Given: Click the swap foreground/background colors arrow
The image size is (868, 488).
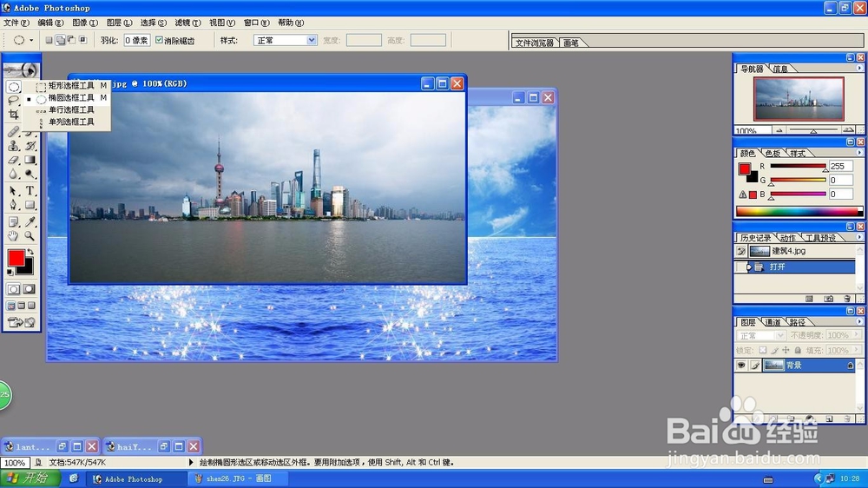Looking at the screenshot, I should click(30, 252).
